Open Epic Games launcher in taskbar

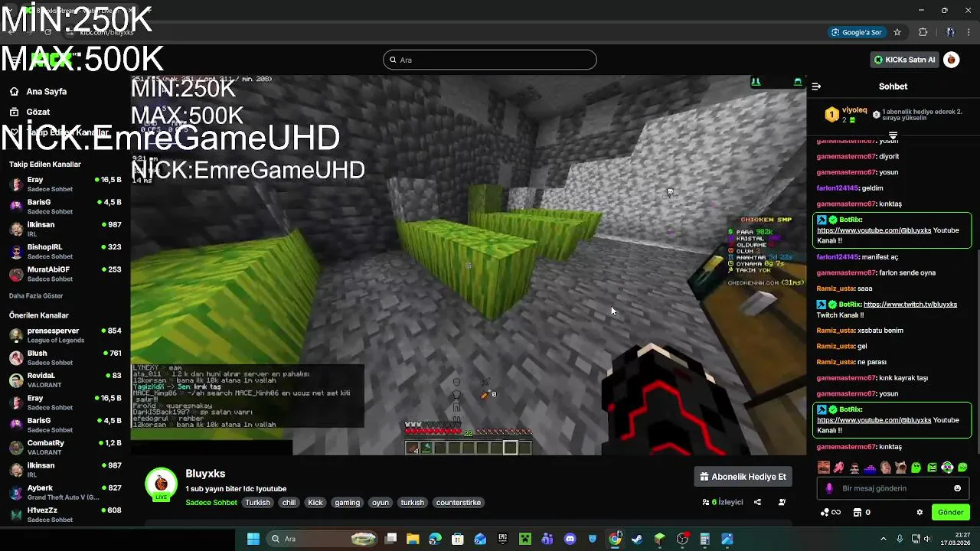(502, 539)
